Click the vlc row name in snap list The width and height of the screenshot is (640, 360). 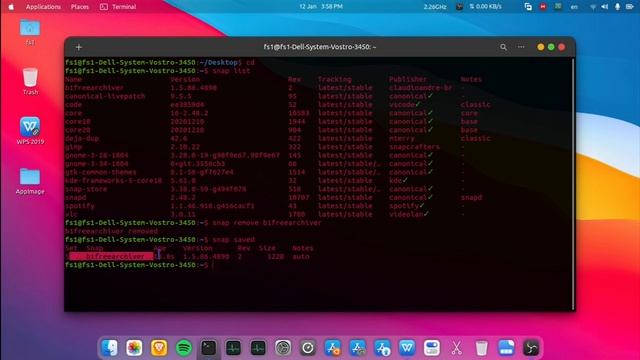click(71, 214)
